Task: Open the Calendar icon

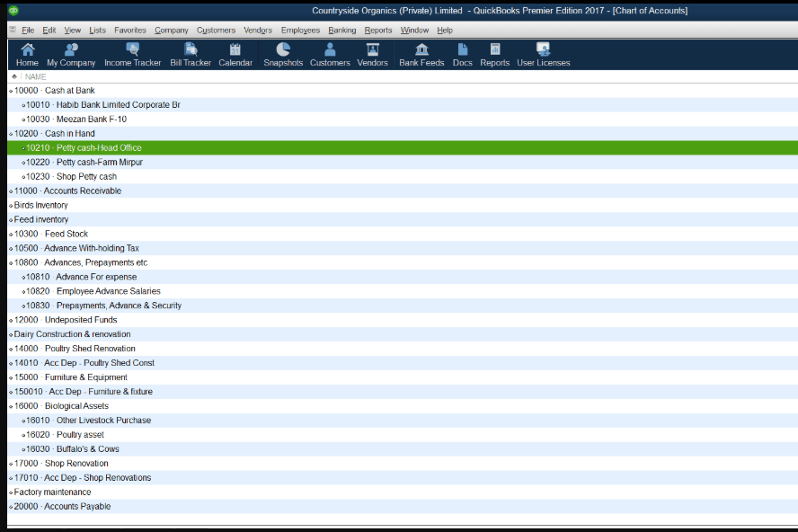Action: tap(235, 55)
